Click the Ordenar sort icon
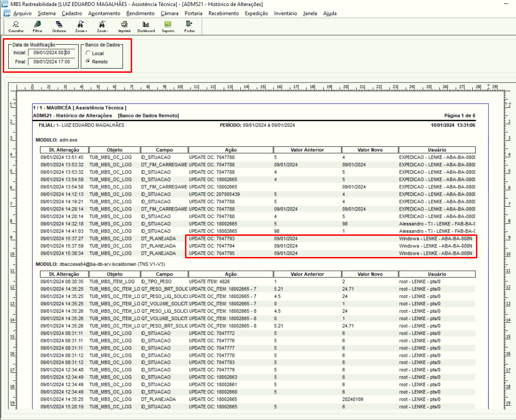 point(59,24)
